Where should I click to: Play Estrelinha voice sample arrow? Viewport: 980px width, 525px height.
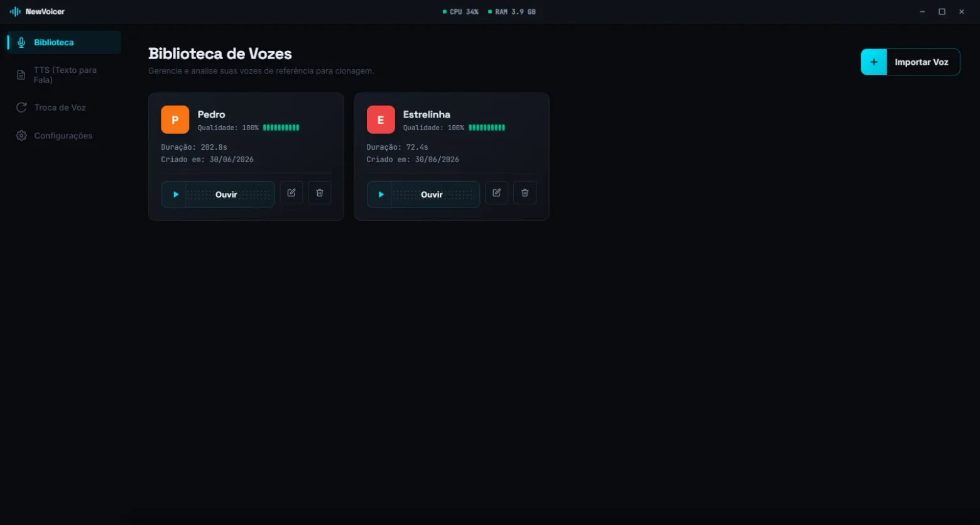(x=381, y=194)
